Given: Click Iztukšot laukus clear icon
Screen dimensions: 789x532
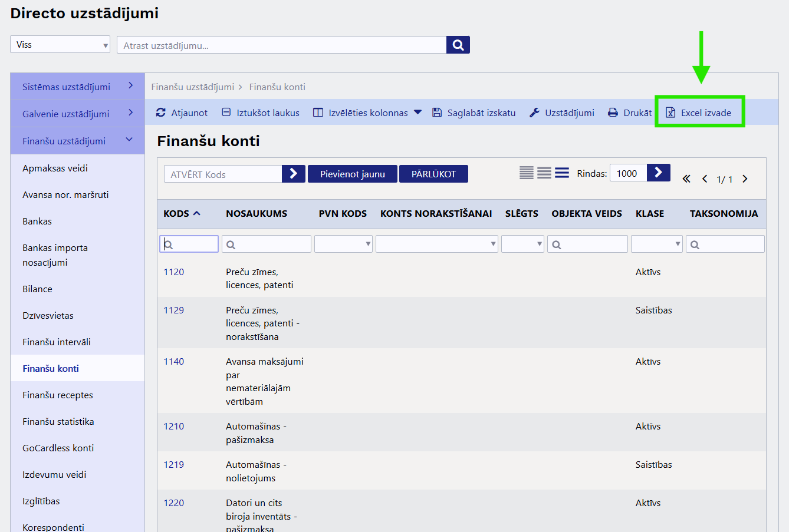Looking at the screenshot, I should click(x=226, y=113).
